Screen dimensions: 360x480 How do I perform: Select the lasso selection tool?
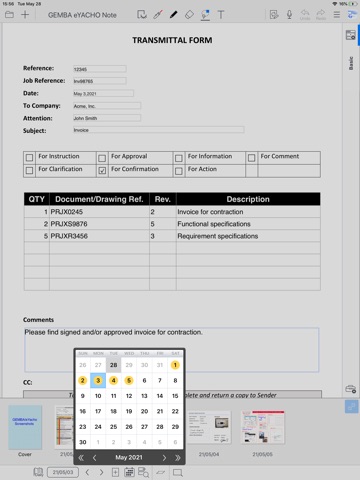pyautogui.click(x=142, y=15)
